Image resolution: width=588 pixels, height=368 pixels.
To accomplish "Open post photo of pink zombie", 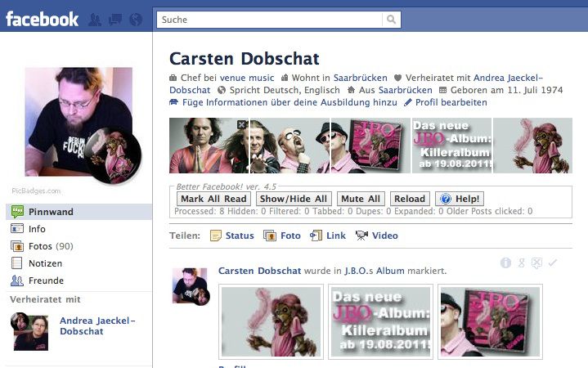I will tap(272, 322).
